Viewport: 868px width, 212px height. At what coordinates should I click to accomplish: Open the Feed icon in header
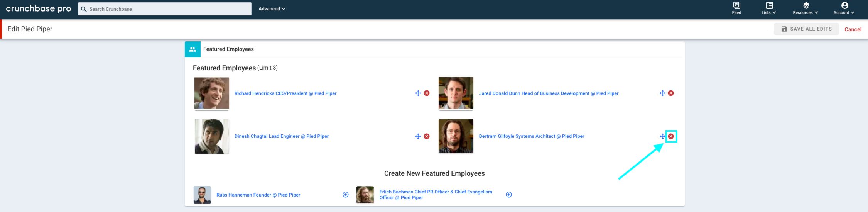click(736, 8)
